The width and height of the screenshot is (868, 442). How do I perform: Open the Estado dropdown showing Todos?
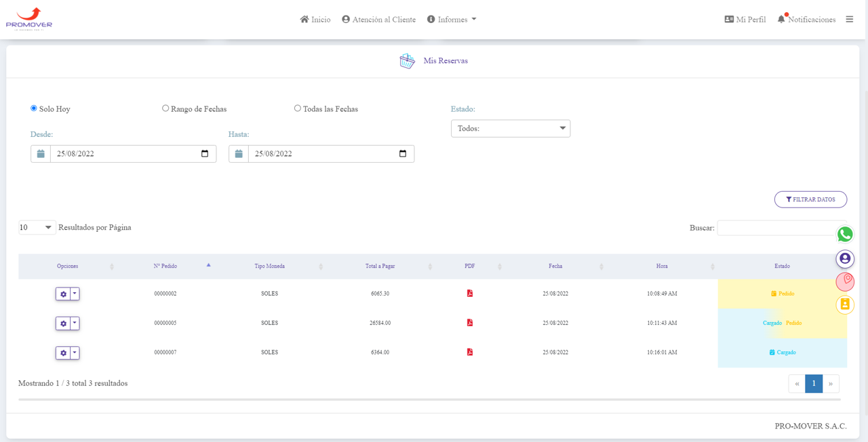510,128
